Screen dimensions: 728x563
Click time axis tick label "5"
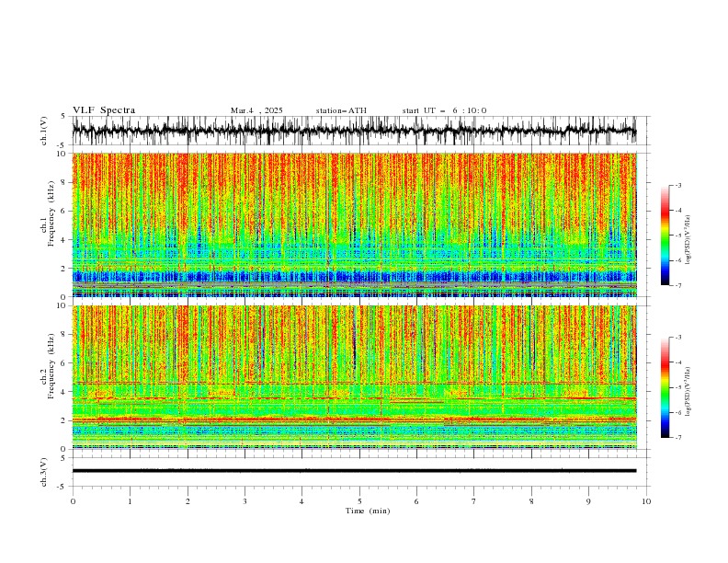coord(359,501)
